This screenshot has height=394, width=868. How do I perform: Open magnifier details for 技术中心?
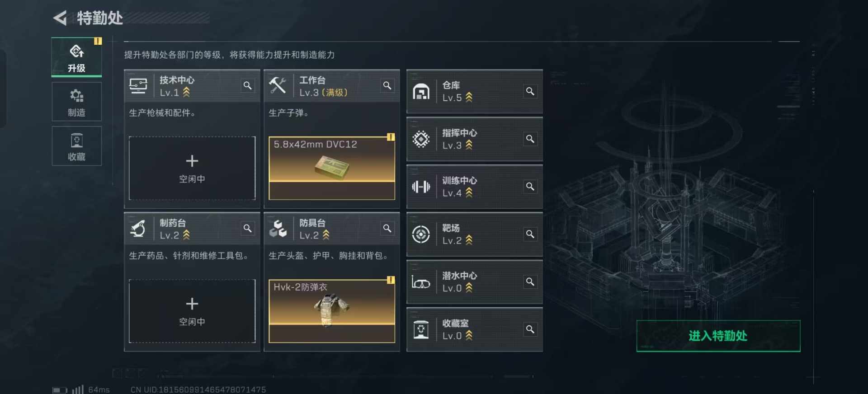(247, 85)
